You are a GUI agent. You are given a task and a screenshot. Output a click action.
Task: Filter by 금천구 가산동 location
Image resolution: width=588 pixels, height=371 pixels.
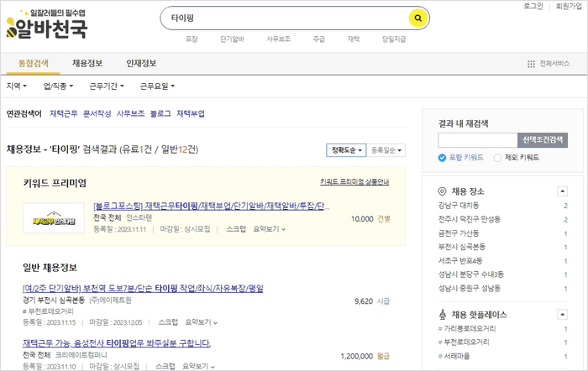[x=459, y=233]
